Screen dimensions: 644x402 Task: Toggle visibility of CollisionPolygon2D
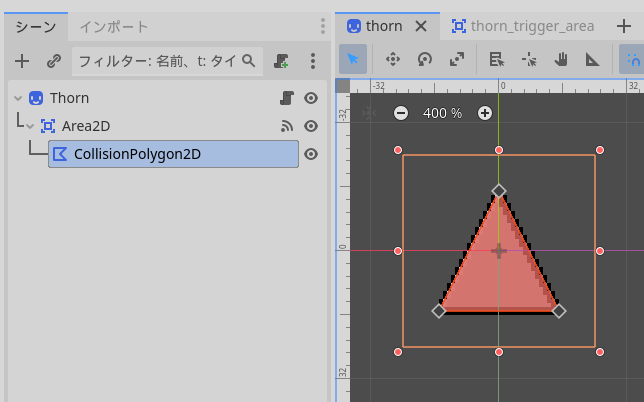click(311, 154)
